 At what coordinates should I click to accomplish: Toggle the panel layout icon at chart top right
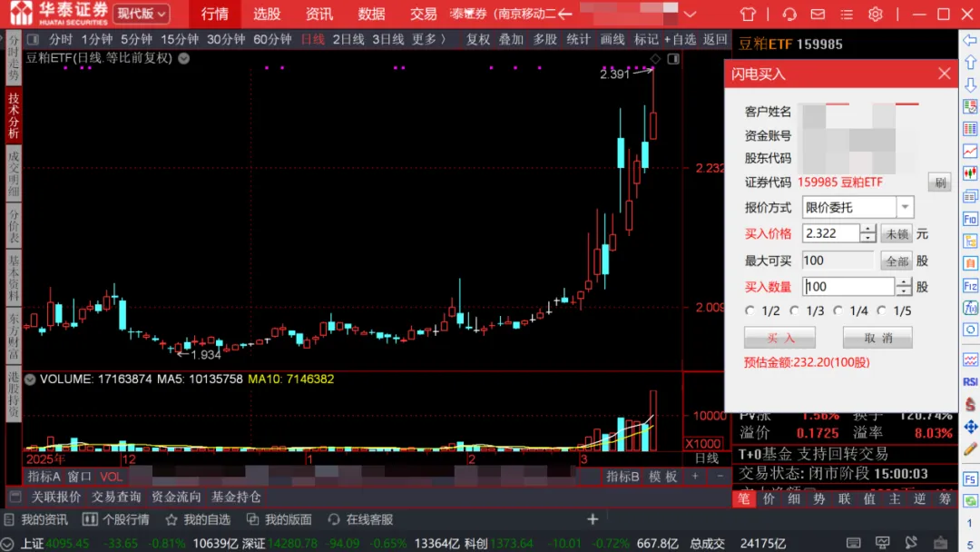coord(673,59)
